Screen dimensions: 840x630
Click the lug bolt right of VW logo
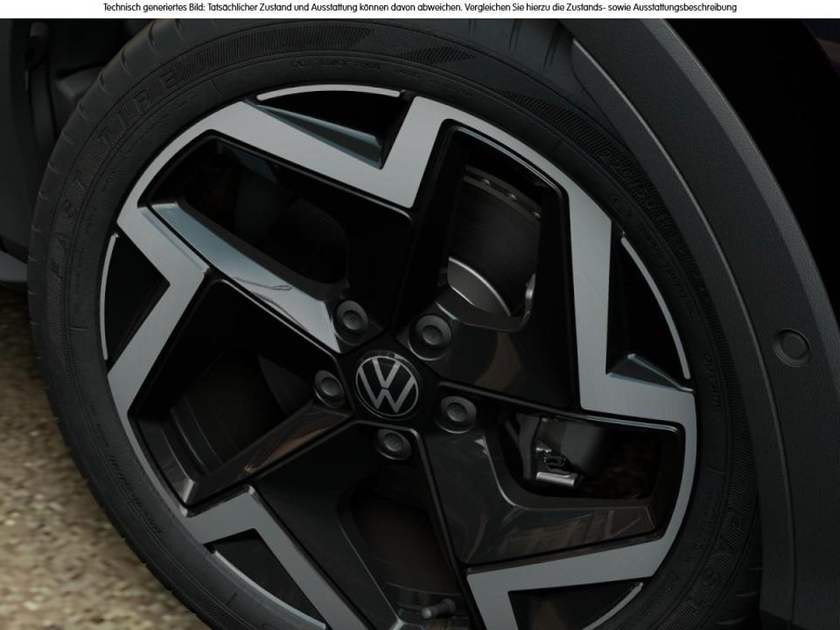coord(456,410)
